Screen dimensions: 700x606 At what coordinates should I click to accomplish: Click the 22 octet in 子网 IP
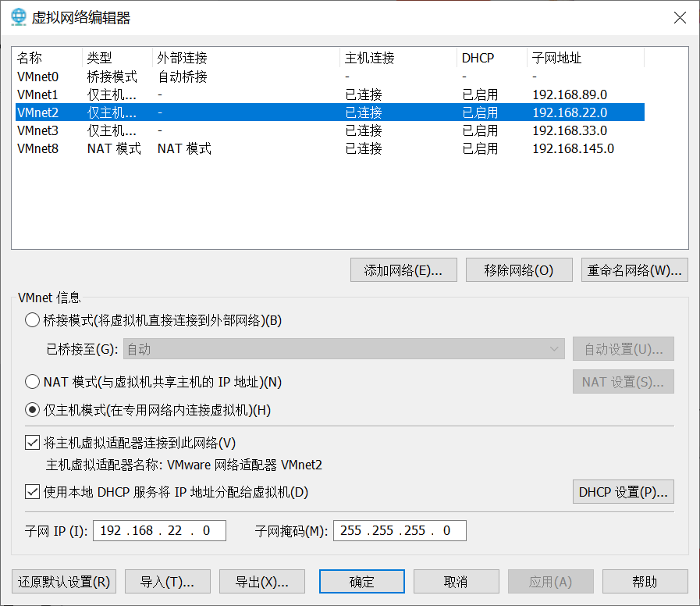tap(175, 530)
